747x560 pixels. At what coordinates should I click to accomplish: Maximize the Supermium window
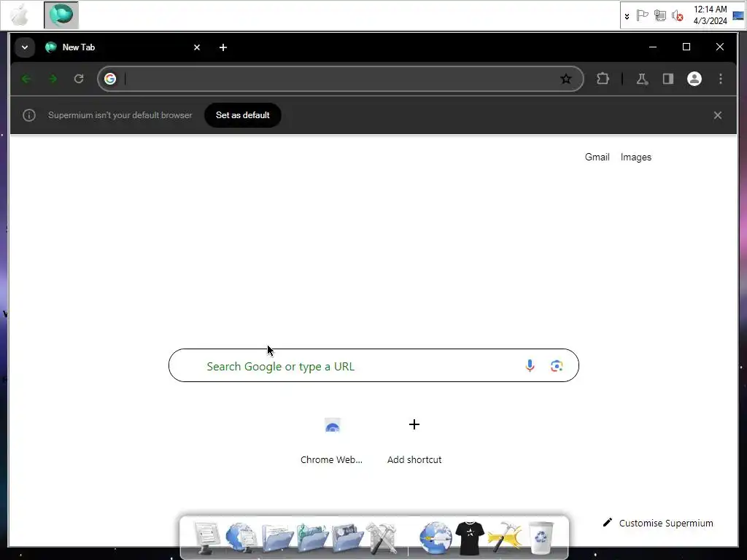(x=686, y=47)
